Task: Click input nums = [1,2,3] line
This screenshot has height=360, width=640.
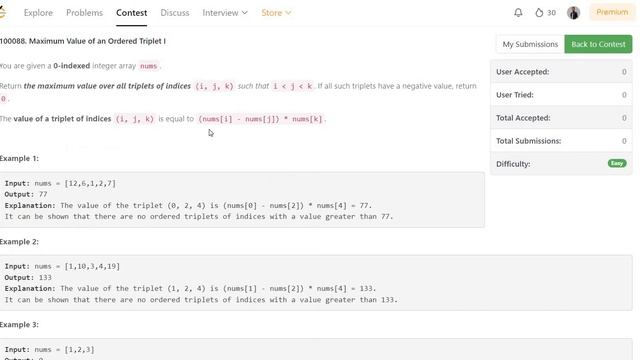Action: pyautogui.click(x=49, y=349)
